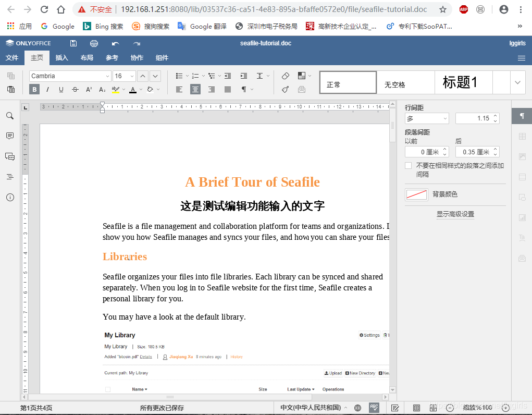Justify the paragraph text
The height and width of the screenshot is (415, 532).
pyautogui.click(x=228, y=89)
